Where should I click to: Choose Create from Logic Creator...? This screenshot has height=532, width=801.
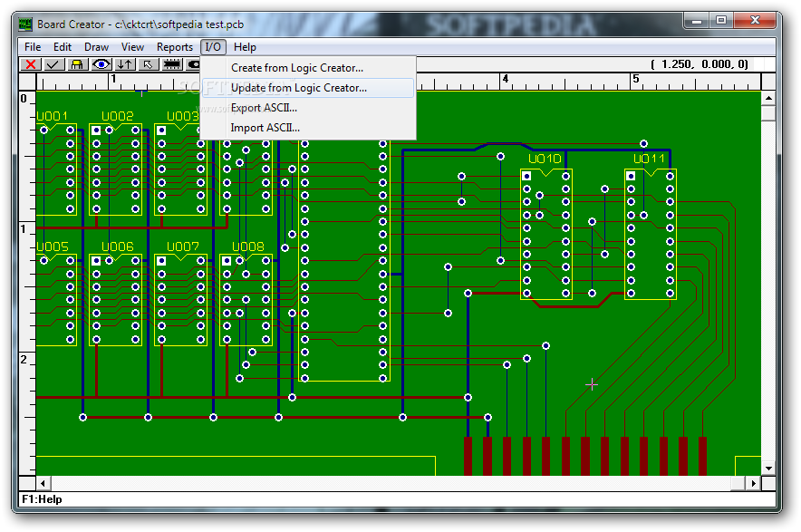308,68
